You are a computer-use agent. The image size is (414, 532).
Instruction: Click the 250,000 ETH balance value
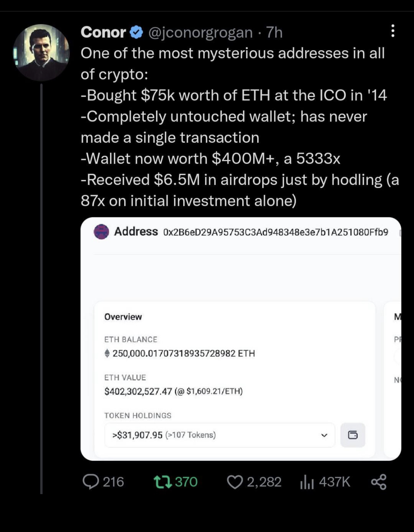tap(183, 353)
